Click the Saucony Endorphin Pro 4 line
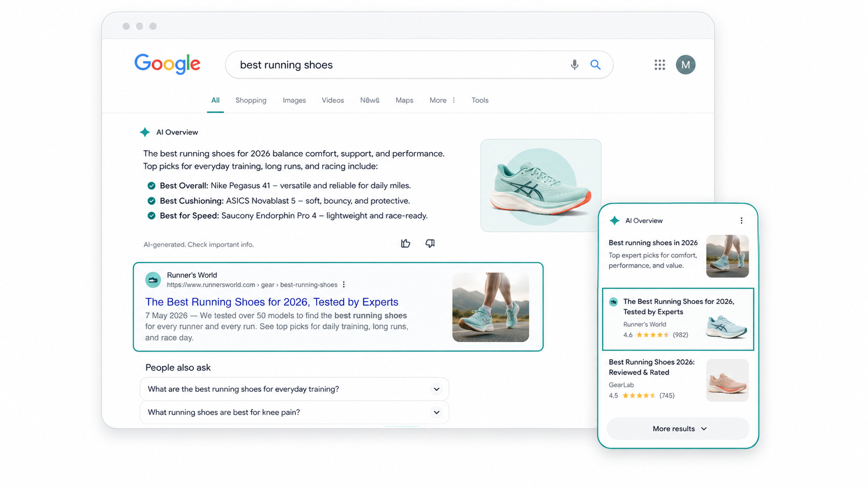Screen dimensions: 868x489 [293, 216]
